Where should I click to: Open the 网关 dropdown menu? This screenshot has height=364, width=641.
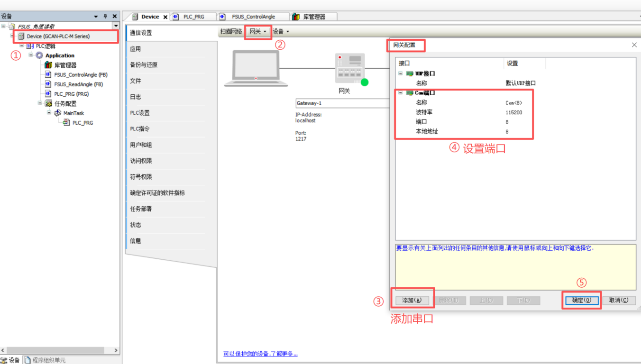point(258,32)
